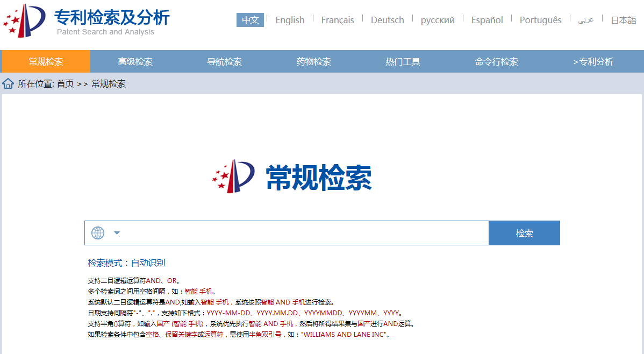Click the "WILLIAMS AND LANE INC" example text
Screen dimensions: 644x354
344,335
